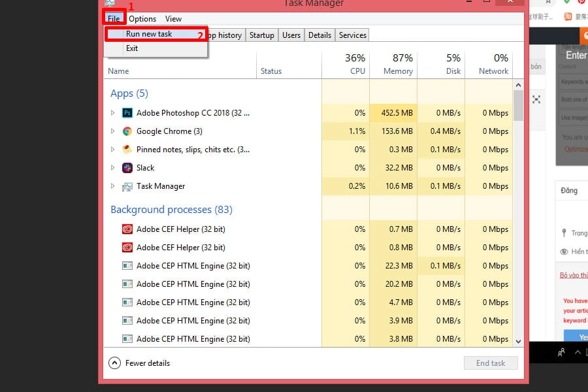Click the Task Manager process icon
Image resolution: width=588 pixels, height=392 pixels.
click(127, 186)
